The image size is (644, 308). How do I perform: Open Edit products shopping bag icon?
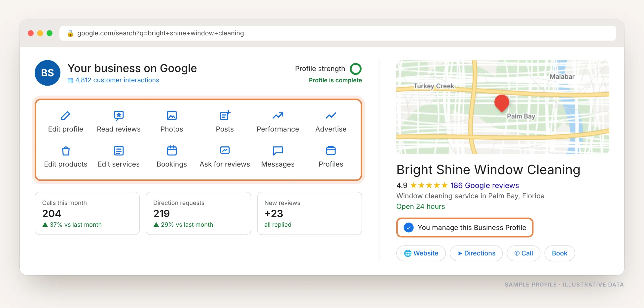66,151
